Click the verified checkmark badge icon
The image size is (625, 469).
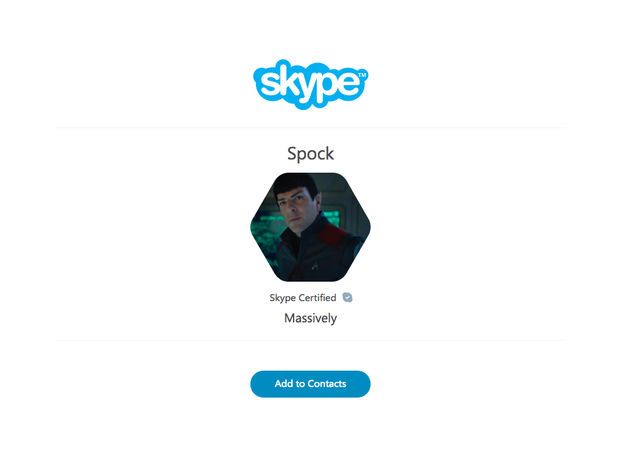click(348, 298)
